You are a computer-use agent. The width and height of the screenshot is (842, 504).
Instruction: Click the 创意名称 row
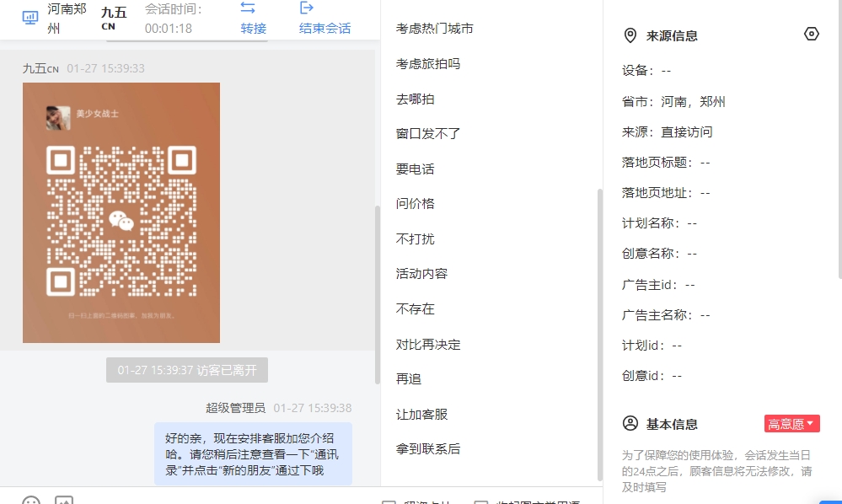pyautogui.click(x=659, y=254)
